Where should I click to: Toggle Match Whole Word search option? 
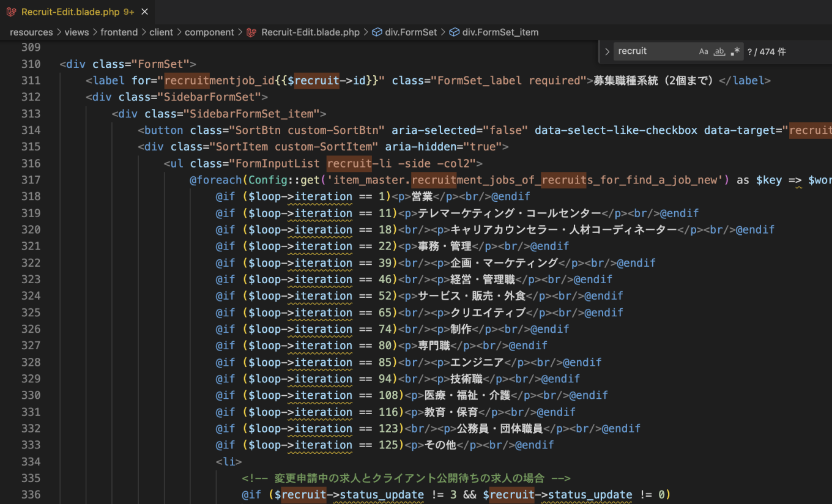(719, 51)
